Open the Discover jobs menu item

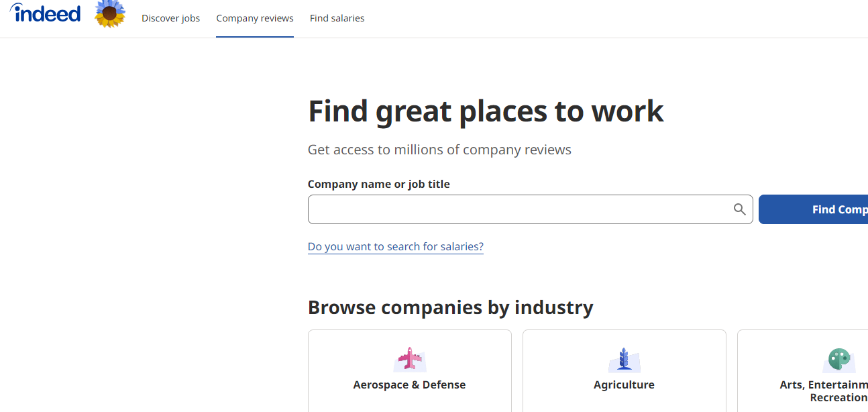tap(170, 18)
